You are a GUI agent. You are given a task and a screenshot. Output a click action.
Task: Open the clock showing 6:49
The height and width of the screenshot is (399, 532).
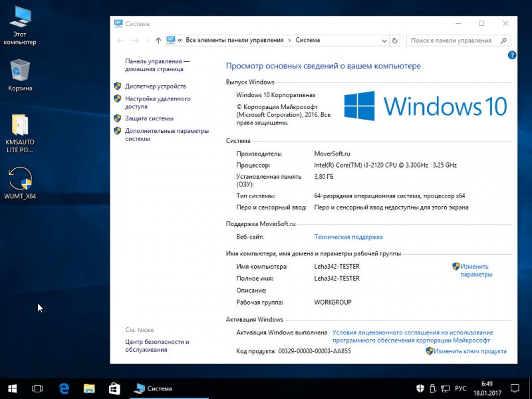[487, 389]
